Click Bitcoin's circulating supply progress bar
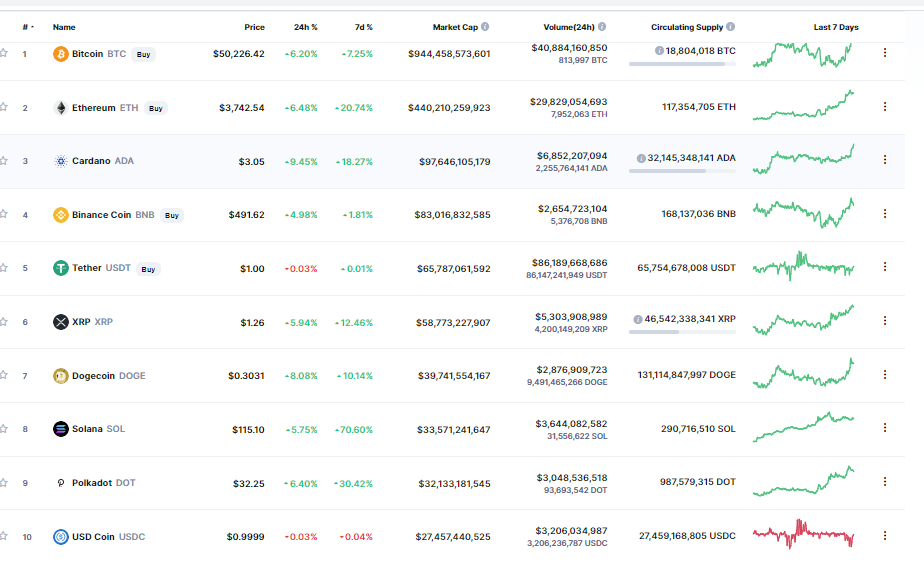 pyautogui.click(x=682, y=64)
